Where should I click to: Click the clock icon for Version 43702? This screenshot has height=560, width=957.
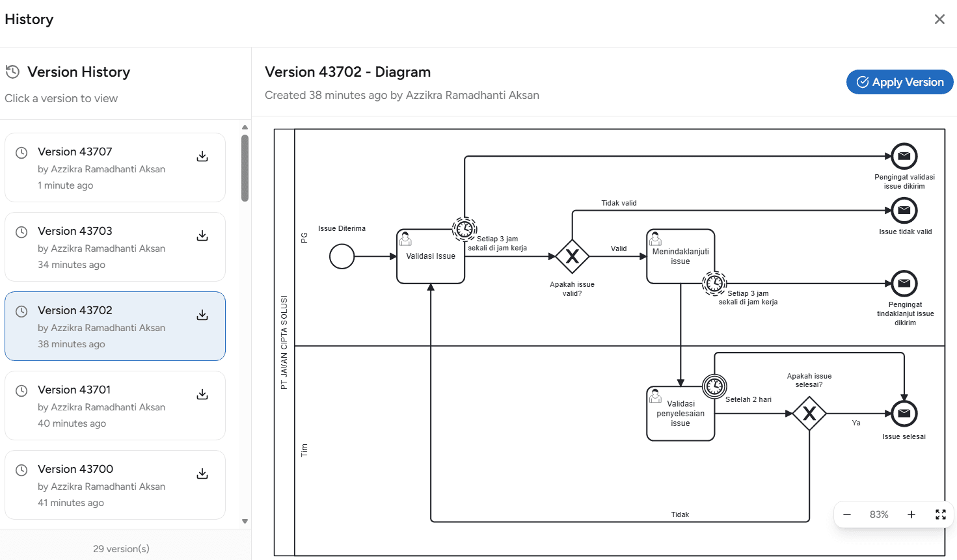tap(21, 312)
